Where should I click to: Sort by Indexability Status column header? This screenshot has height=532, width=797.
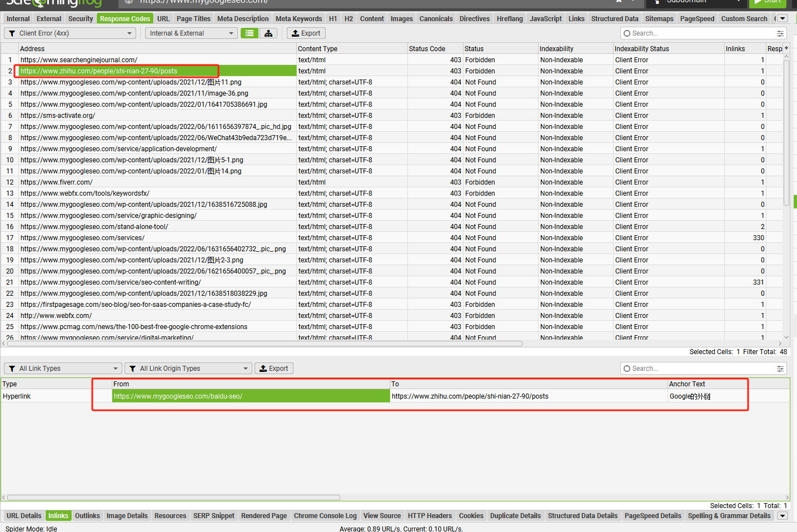[x=669, y=48]
